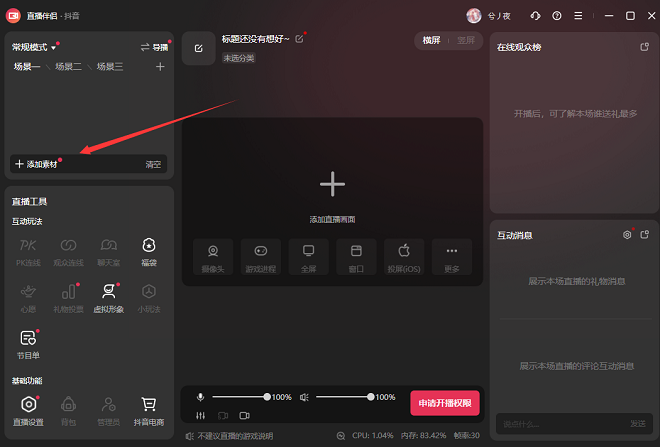Click 申请开播权限 button
This screenshot has width=660, height=447.
pos(445,403)
